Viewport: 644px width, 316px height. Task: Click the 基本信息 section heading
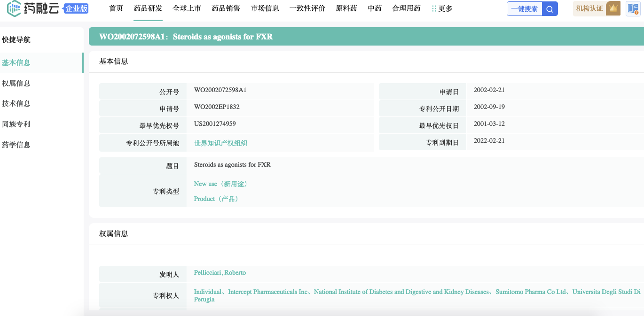113,61
